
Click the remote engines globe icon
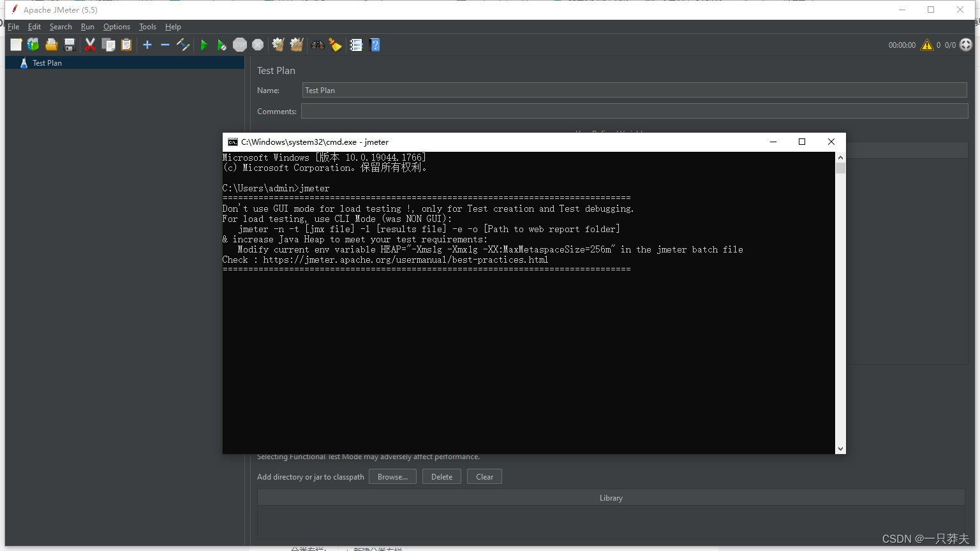[x=967, y=45]
